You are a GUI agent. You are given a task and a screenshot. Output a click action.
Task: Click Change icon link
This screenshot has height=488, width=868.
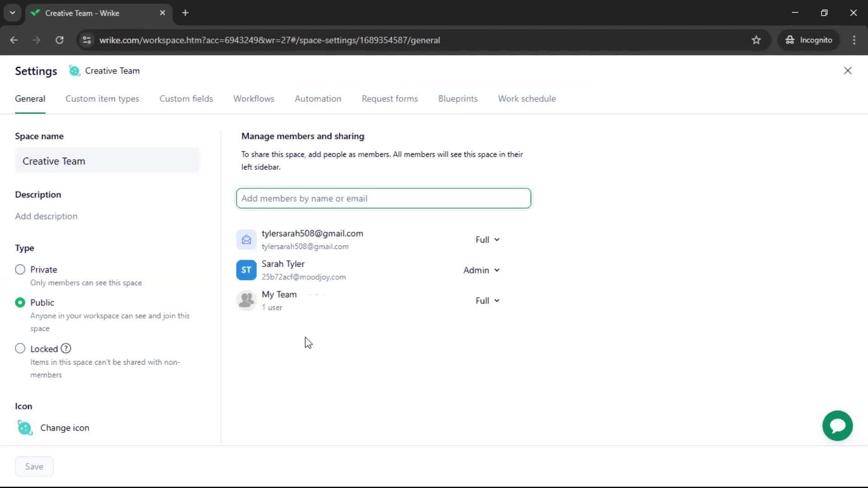(65, 428)
